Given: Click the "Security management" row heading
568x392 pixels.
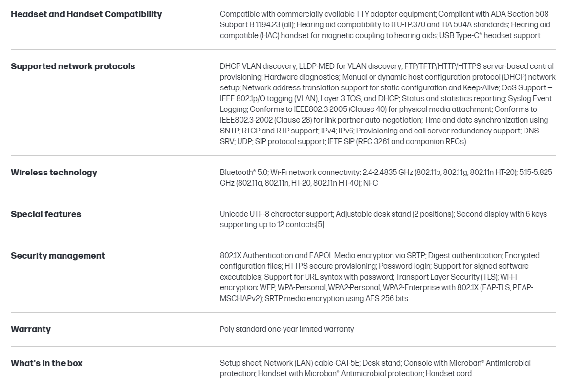Looking at the screenshot, I should 58,256.
